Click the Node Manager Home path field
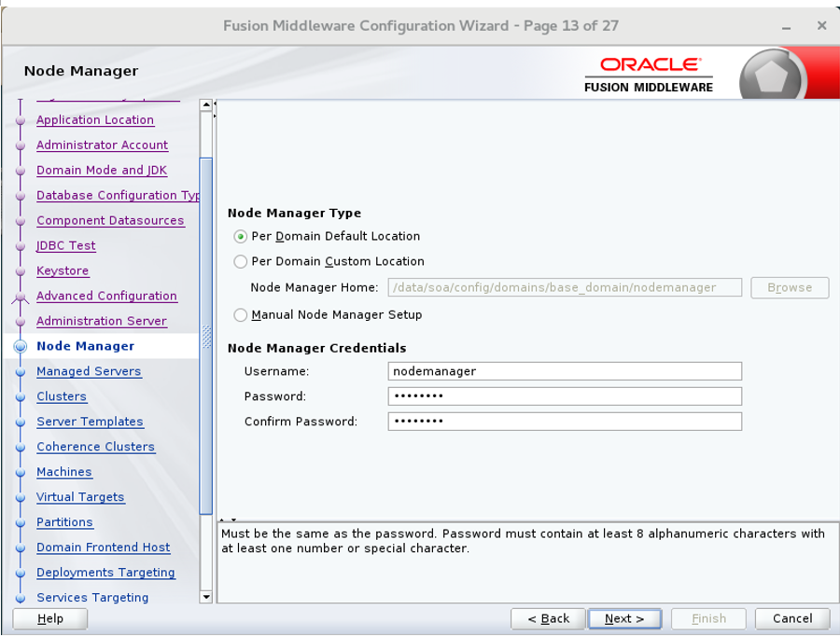Viewport: 840px width, 637px height. [x=565, y=287]
